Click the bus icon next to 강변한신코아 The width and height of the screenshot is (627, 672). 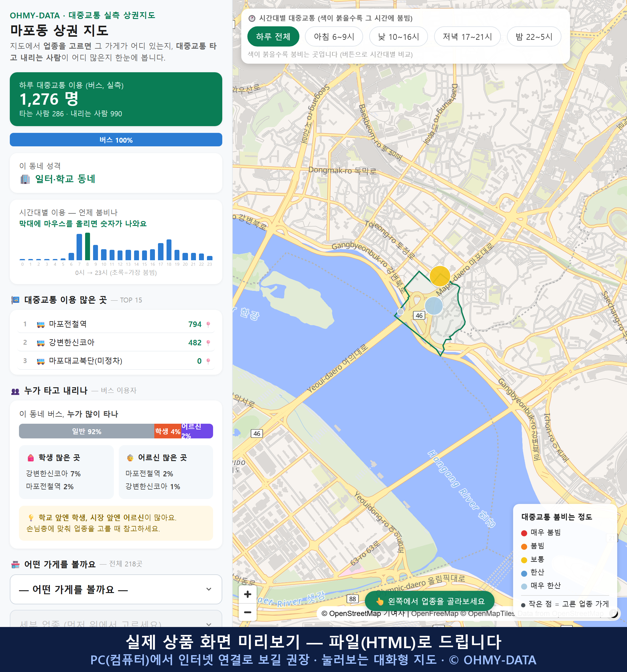coord(40,343)
